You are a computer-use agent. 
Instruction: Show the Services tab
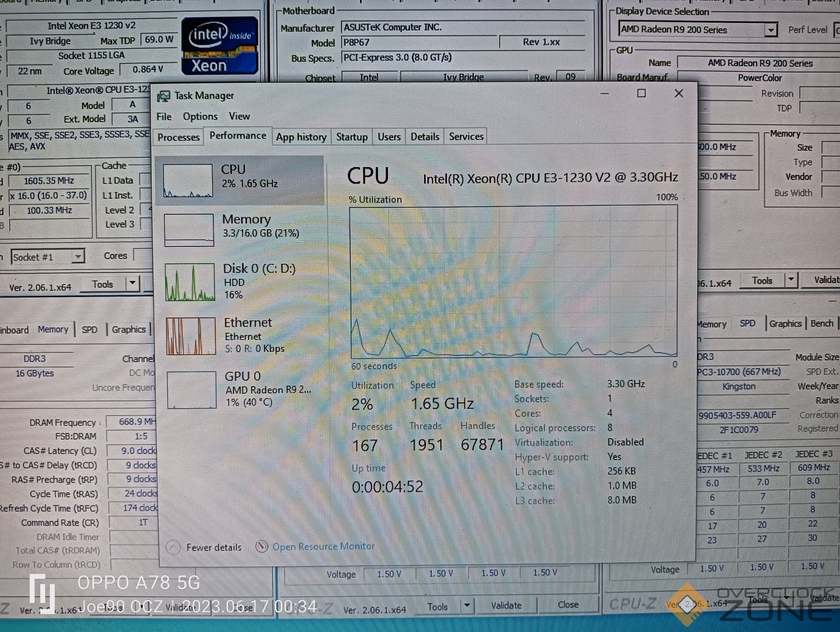466,137
